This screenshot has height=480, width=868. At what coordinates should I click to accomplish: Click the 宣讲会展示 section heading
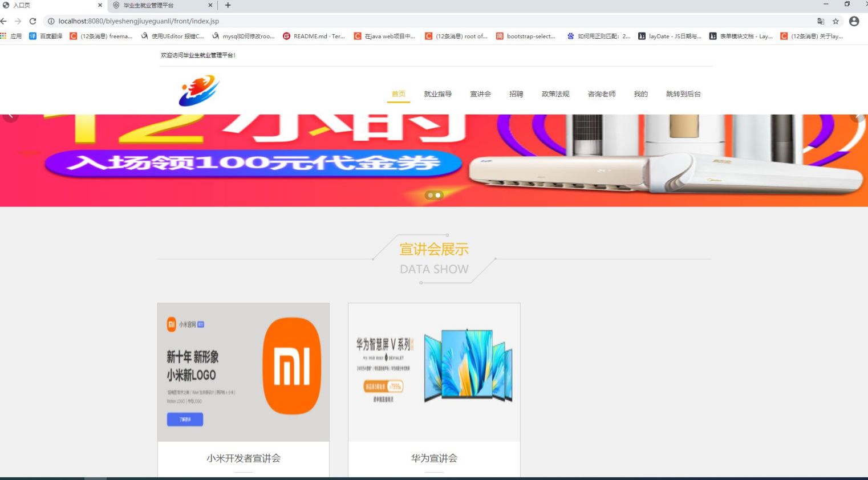pyautogui.click(x=434, y=249)
